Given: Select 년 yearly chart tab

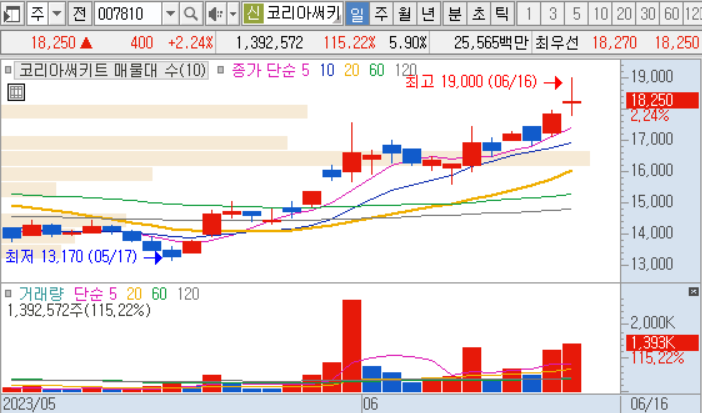Looking at the screenshot, I should (428, 13).
